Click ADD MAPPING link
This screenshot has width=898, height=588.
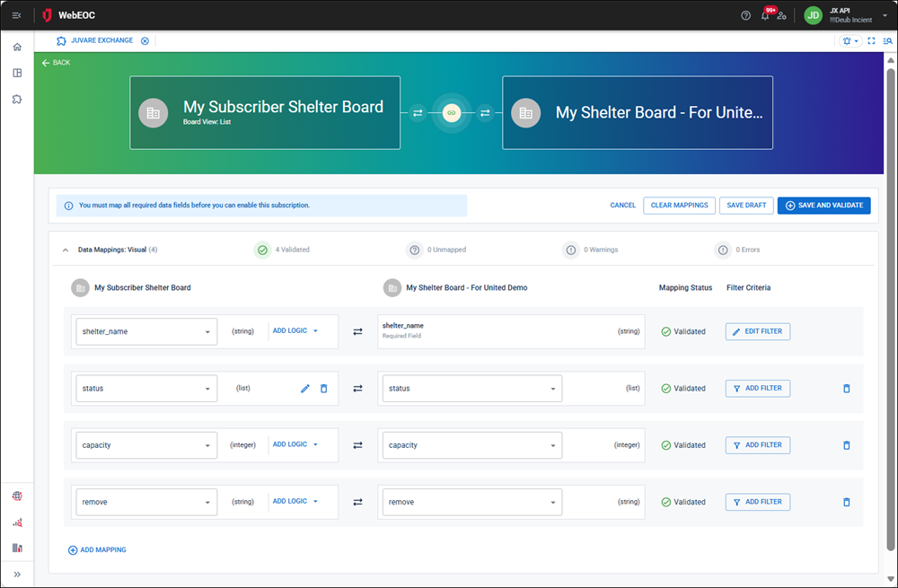(97, 550)
